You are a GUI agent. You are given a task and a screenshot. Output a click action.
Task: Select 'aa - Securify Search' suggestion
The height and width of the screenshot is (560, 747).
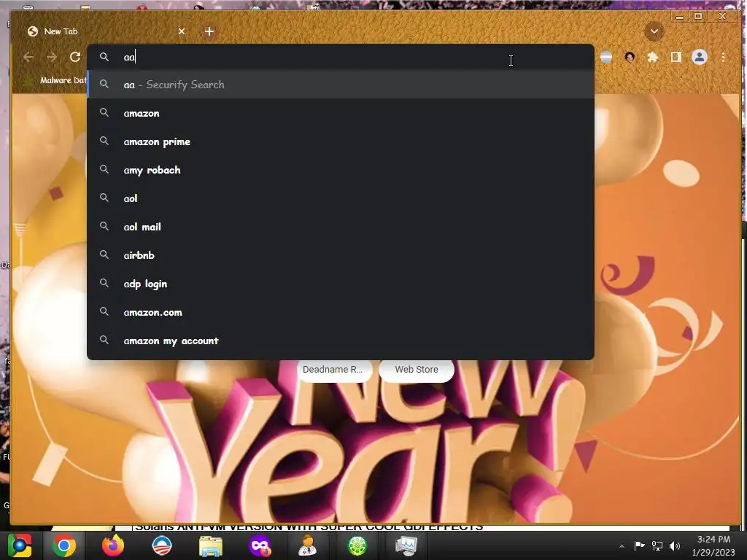pos(341,85)
